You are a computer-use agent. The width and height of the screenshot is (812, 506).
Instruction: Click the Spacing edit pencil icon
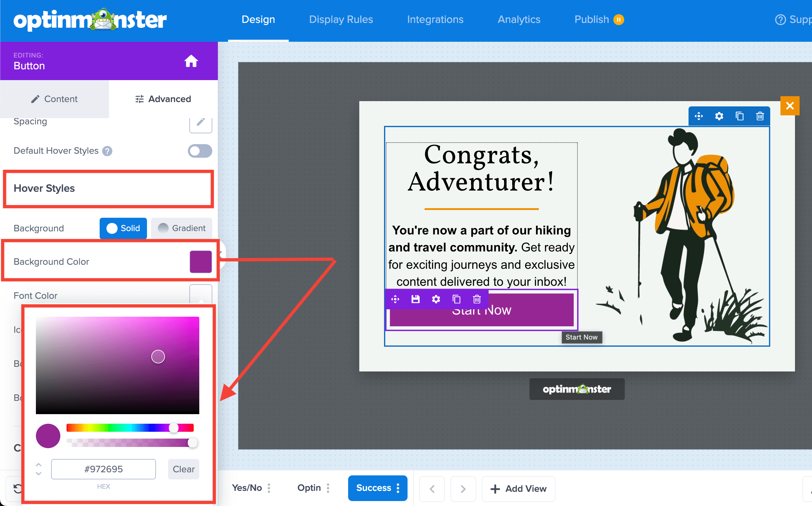point(201,122)
